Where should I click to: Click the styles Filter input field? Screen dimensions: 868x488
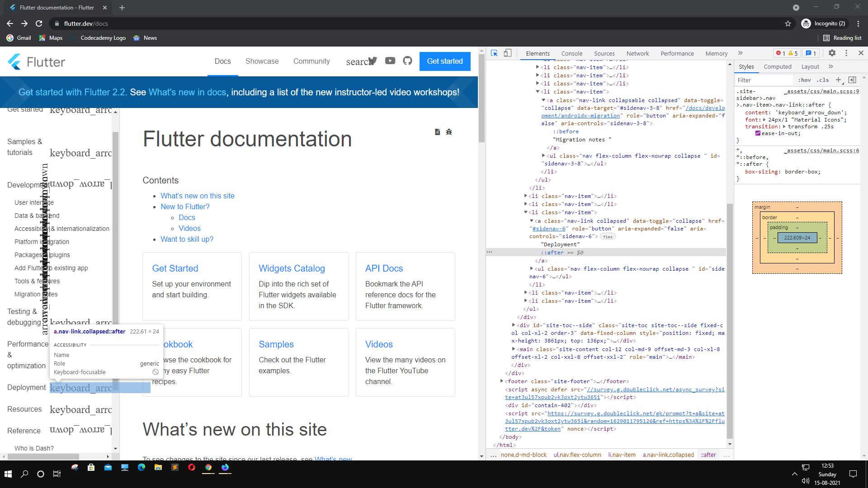pos(764,80)
